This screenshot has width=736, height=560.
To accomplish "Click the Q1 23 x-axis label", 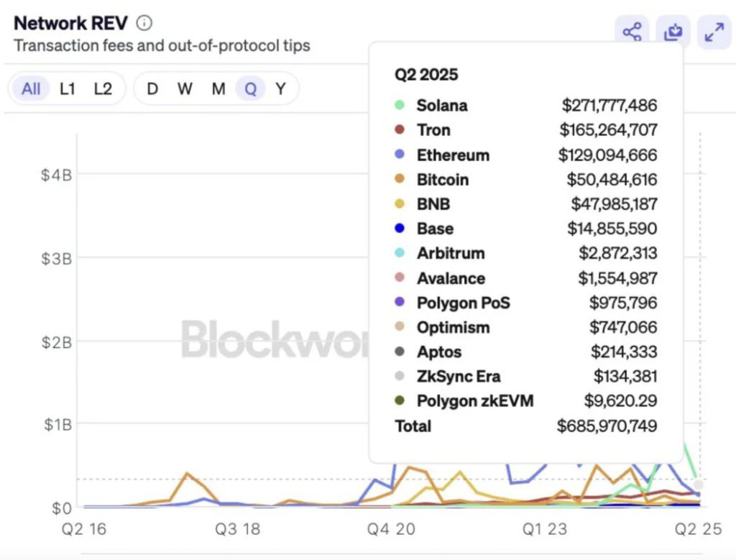I will coord(545,529).
